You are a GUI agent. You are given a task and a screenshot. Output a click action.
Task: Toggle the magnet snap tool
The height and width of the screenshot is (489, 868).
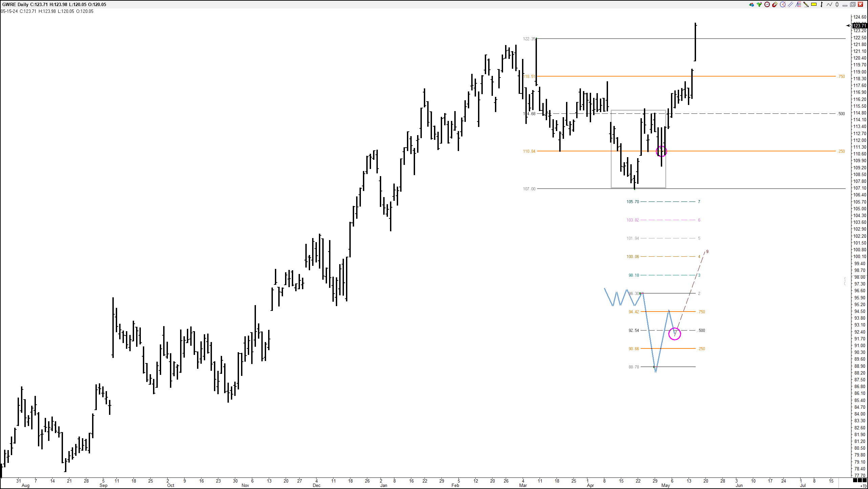tap(775, 4)
